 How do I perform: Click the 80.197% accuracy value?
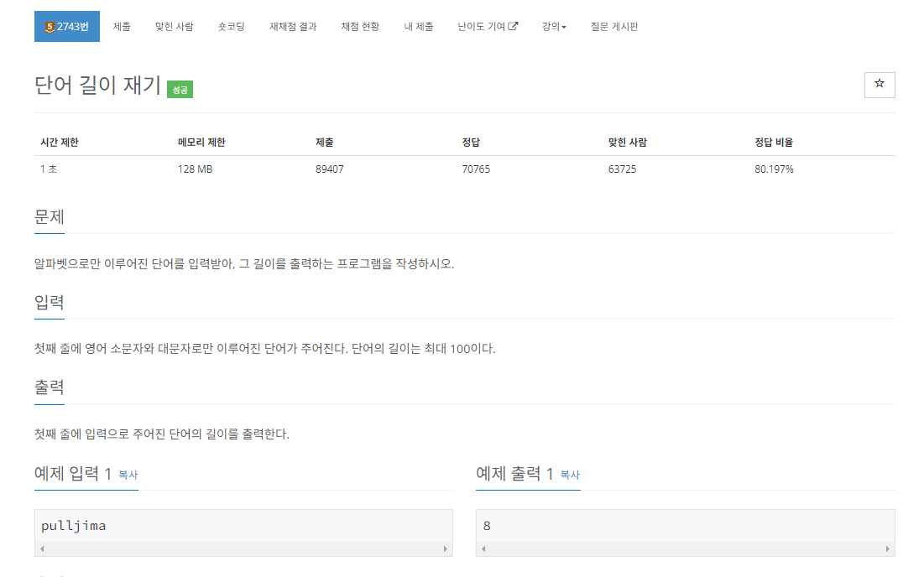click(774, 169)
